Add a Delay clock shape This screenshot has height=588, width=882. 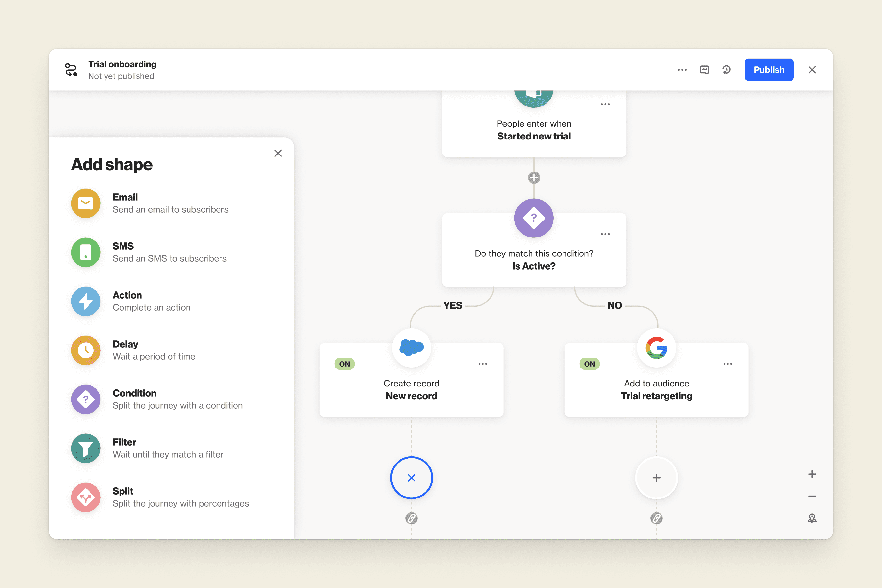click(86, 350)
